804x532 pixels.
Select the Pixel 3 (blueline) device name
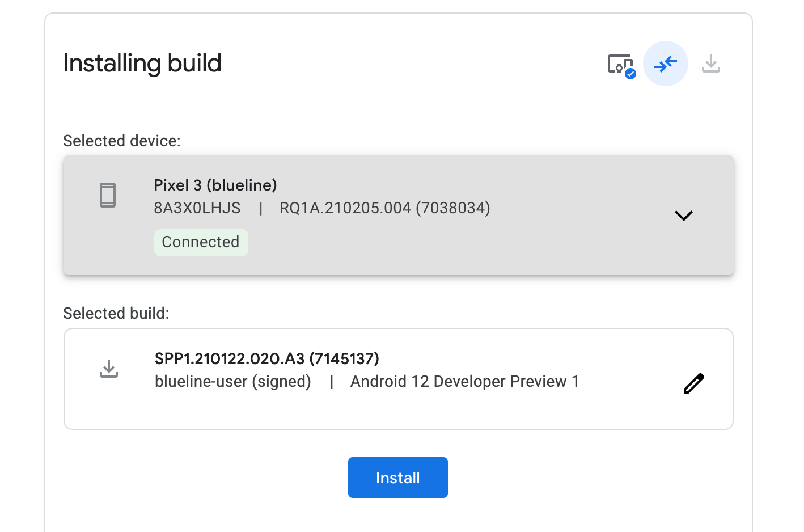[215, 185]
